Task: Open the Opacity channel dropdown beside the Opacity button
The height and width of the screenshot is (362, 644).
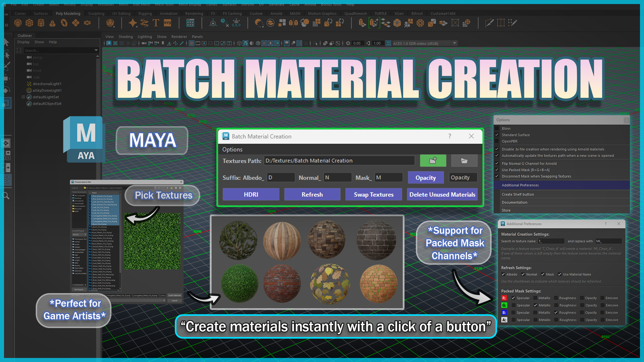Action: [x=463, y=177]
